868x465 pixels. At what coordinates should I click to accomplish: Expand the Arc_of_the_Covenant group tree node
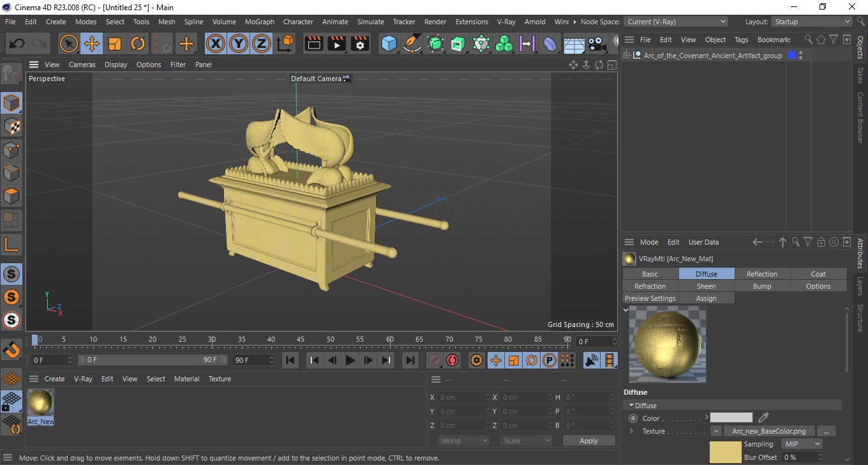[x=627, y=56]
